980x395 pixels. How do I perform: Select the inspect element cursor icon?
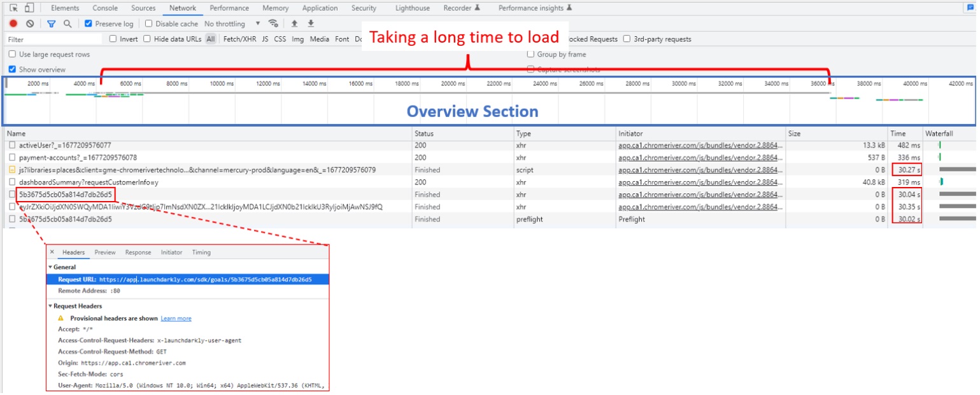pos(12,8)
